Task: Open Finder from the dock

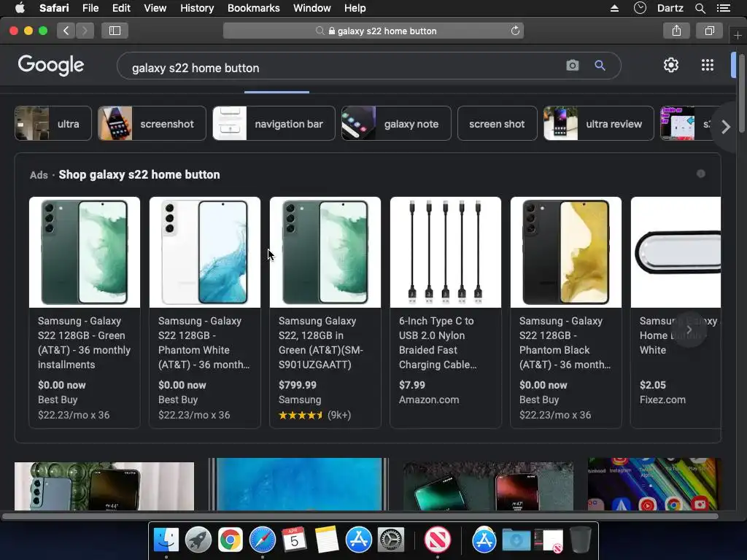Action: point(166,540)
